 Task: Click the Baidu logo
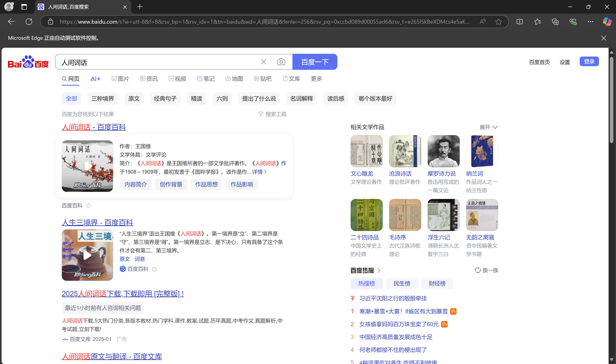28,62
